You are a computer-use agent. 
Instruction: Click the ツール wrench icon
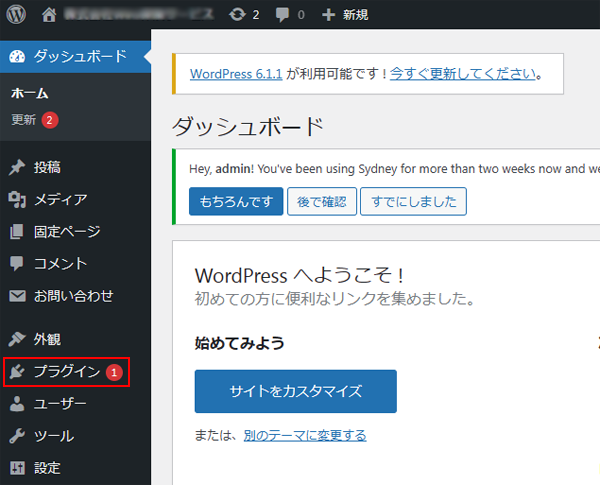point(17,436)
